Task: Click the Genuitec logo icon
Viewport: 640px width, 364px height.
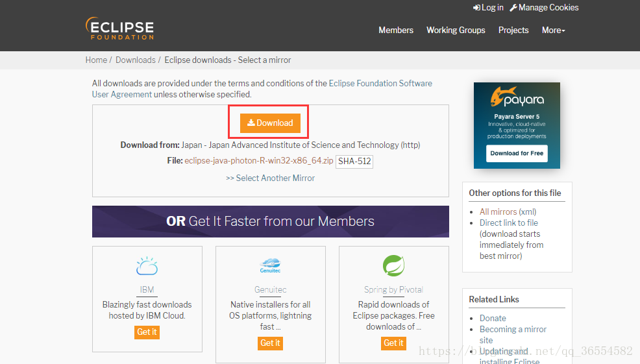Action: click(x=270, y=265)
